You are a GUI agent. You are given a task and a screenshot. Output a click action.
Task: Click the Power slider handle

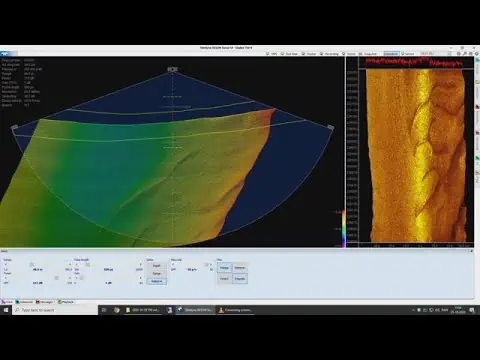(x=56, y=278)
